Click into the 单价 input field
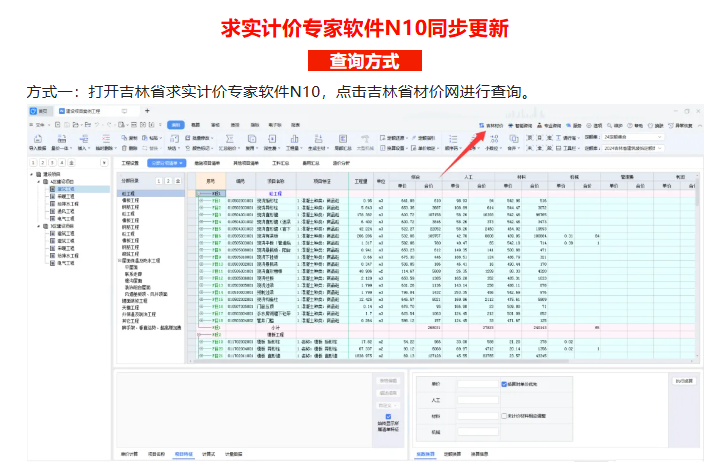The image size is (718, 464). [478, 384]
